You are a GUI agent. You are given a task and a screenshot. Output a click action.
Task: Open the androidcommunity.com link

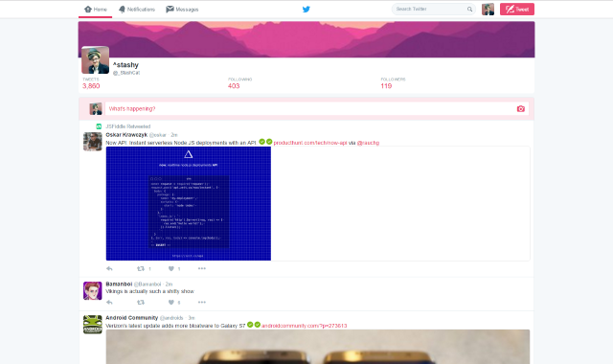pos(305,326)
